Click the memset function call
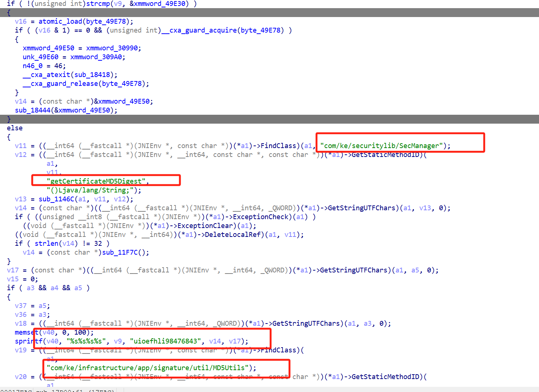Screen dimensions: 539x392 click(27, 332)
